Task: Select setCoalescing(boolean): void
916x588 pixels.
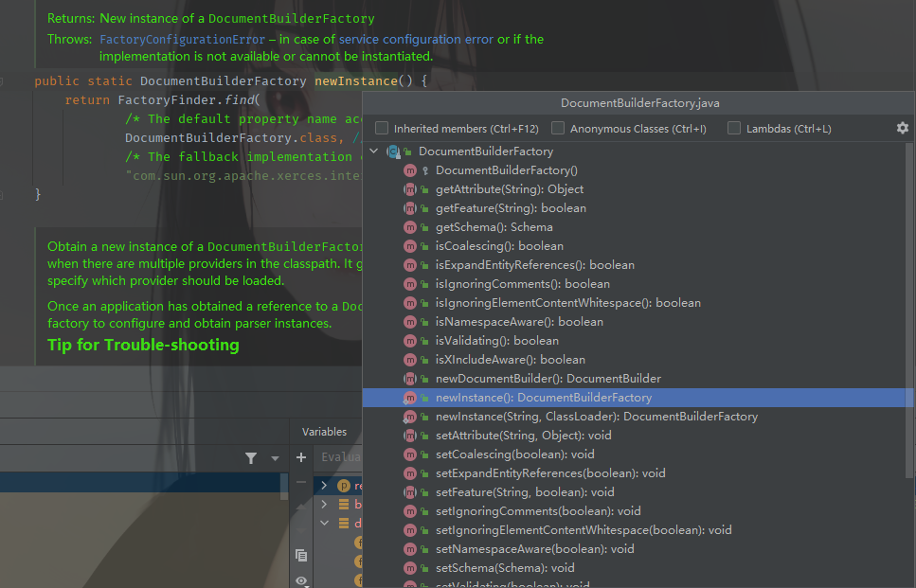Action: pyautogui.click(x=514, y=454)
